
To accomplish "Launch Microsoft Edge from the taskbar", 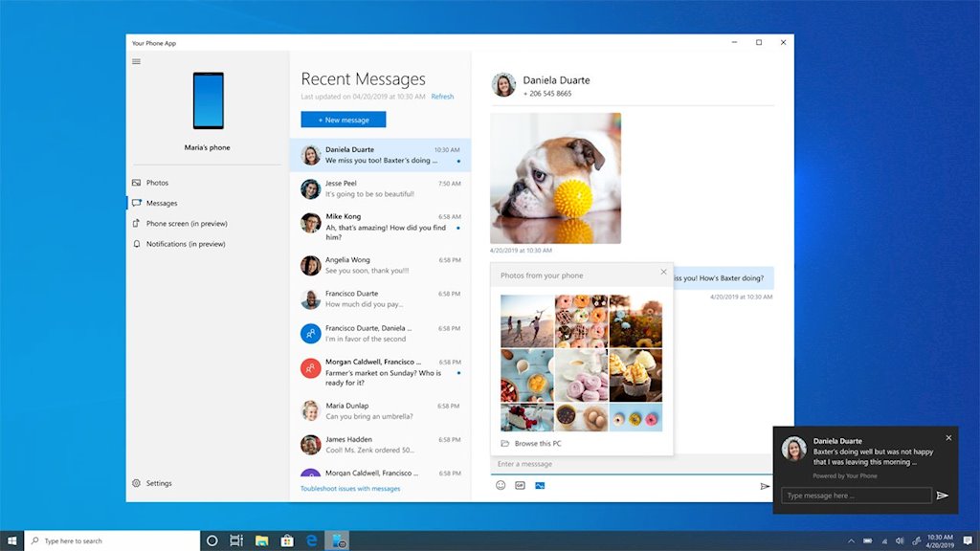I will click(311, 540).
